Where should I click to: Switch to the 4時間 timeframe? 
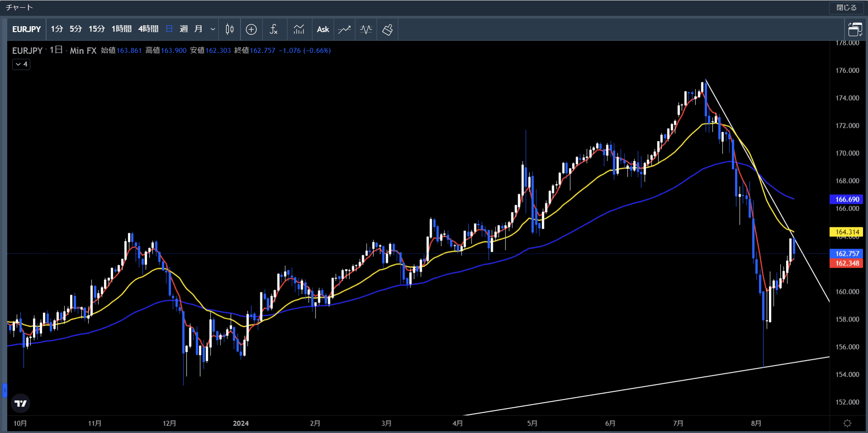click(x=148, y=29)
